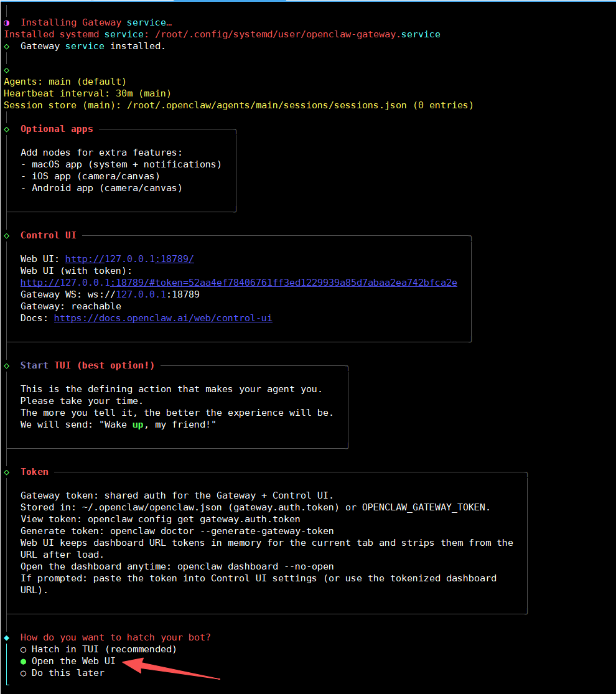Viewport: 616px width, 694px height.
Task: Click the 'Gateway service installed.' line
Action: click(93, 46)
